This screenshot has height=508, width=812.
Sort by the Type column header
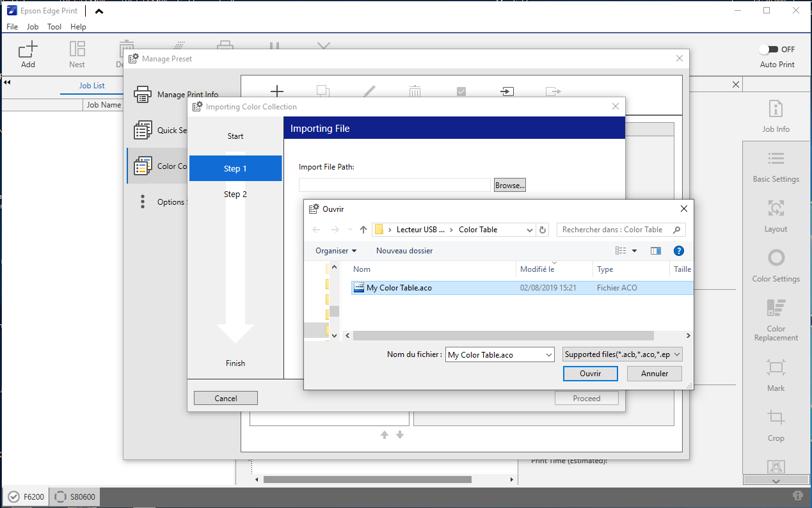(x=631, y=269)
